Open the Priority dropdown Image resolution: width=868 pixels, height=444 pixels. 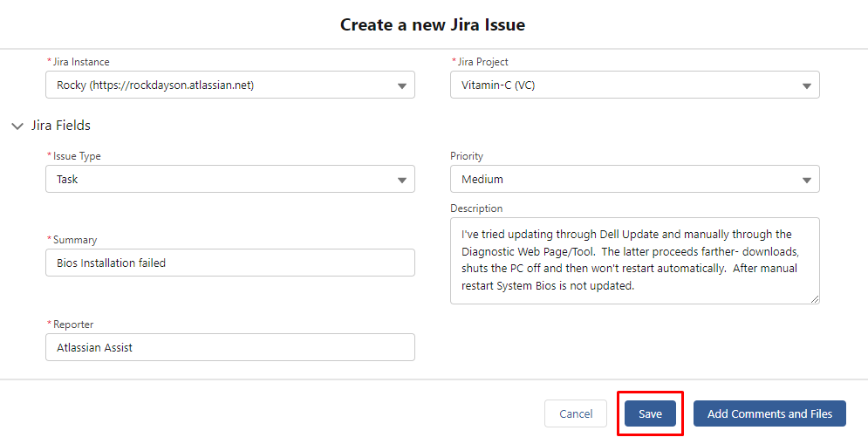[635, 179]
